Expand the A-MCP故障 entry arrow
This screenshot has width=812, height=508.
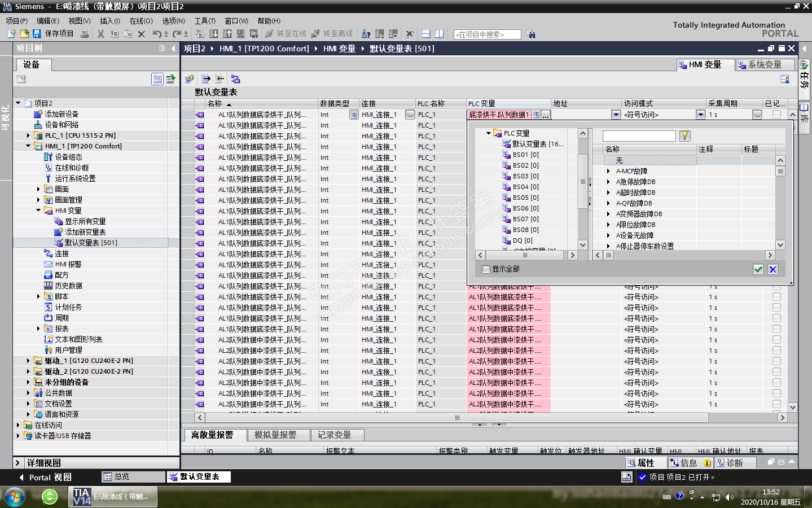tap(608, 171)
